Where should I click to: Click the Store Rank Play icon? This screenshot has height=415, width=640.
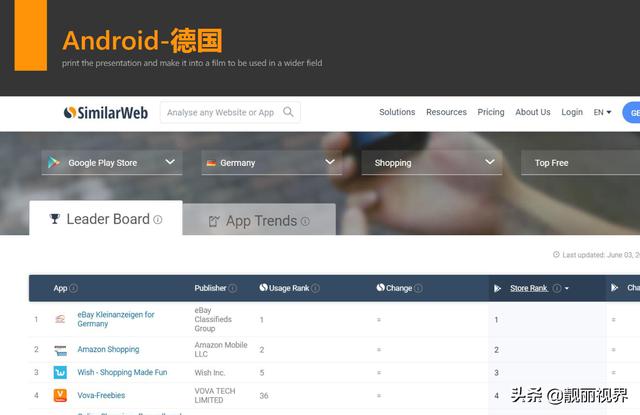(497, 288)
